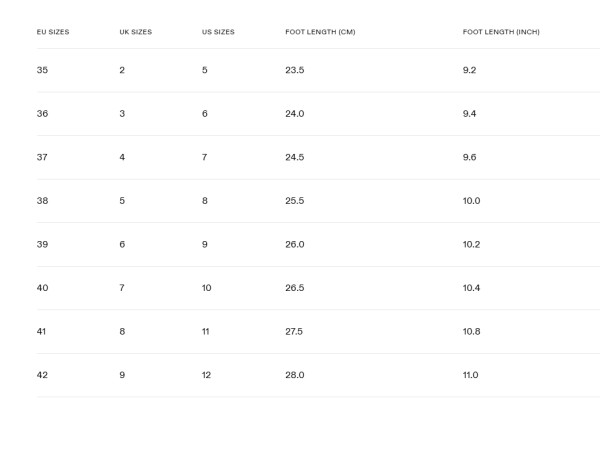The image size is (600, 453).
Task: Click the FOOT LENGTH (CM) header
Action: (320, 32)
